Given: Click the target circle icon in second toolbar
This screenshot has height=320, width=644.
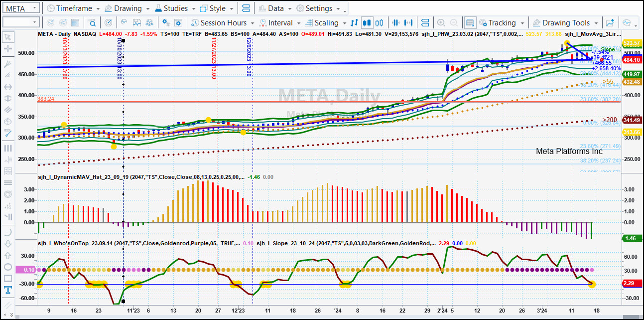Looking at the screenshot, I should point(108,22).
